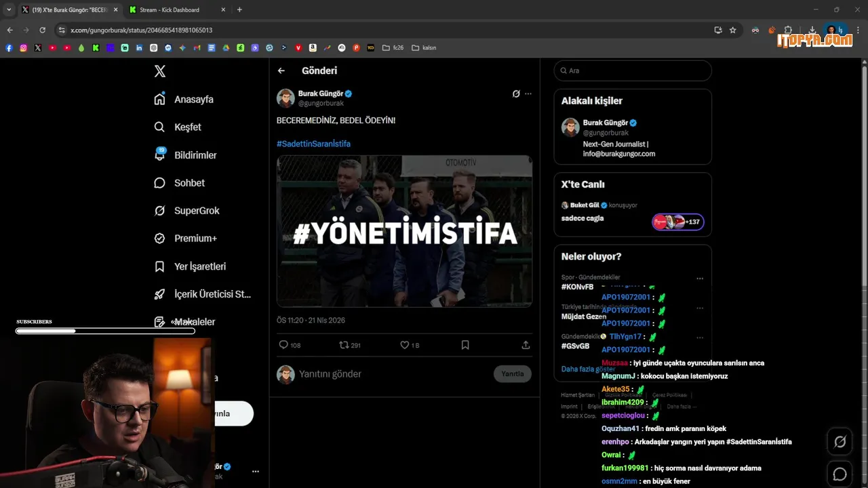Open the Amazon bookmark icon
This screenshot has width=868, height=488.
[x=313, y=48]
